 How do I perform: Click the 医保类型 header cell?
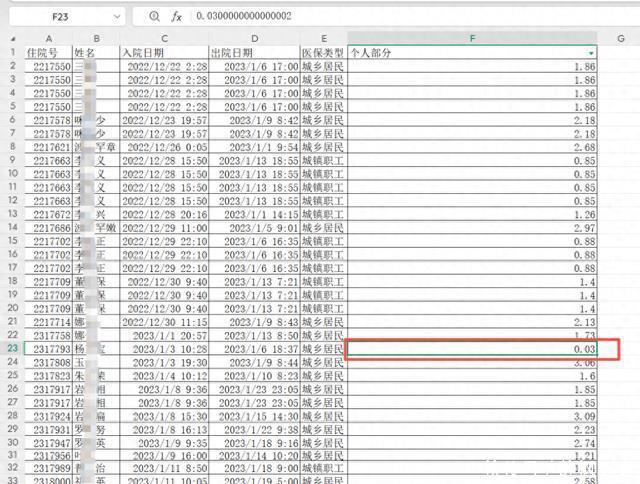[323, 52]
